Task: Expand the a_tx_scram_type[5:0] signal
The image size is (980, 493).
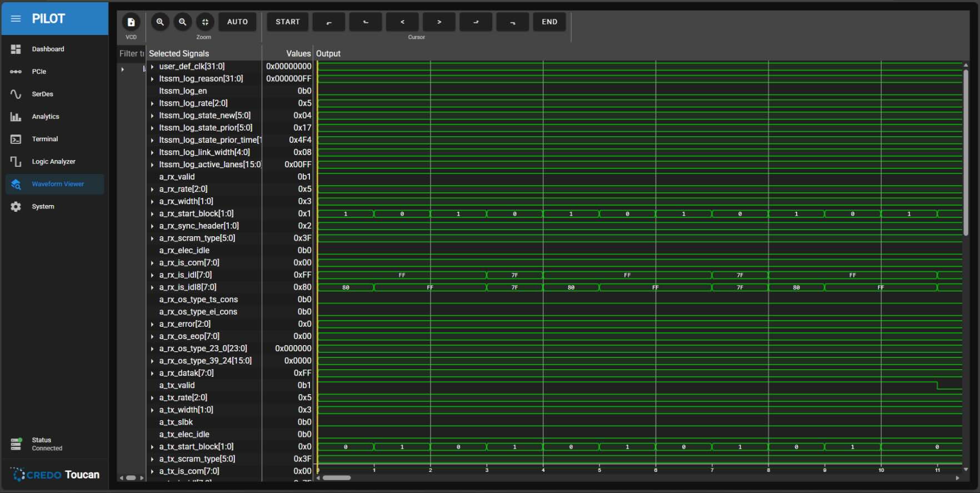Action: point(152,459)
